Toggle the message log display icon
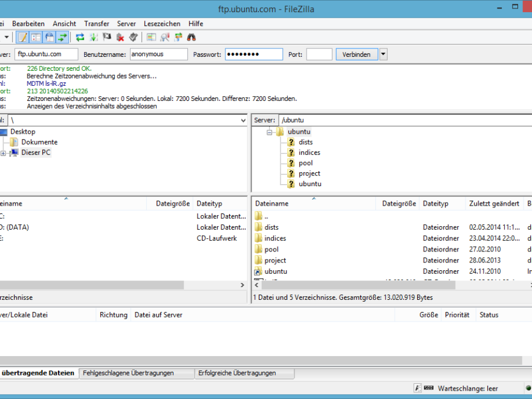Image resolution: width=532 pixels, height=399 pixels. 23,37
